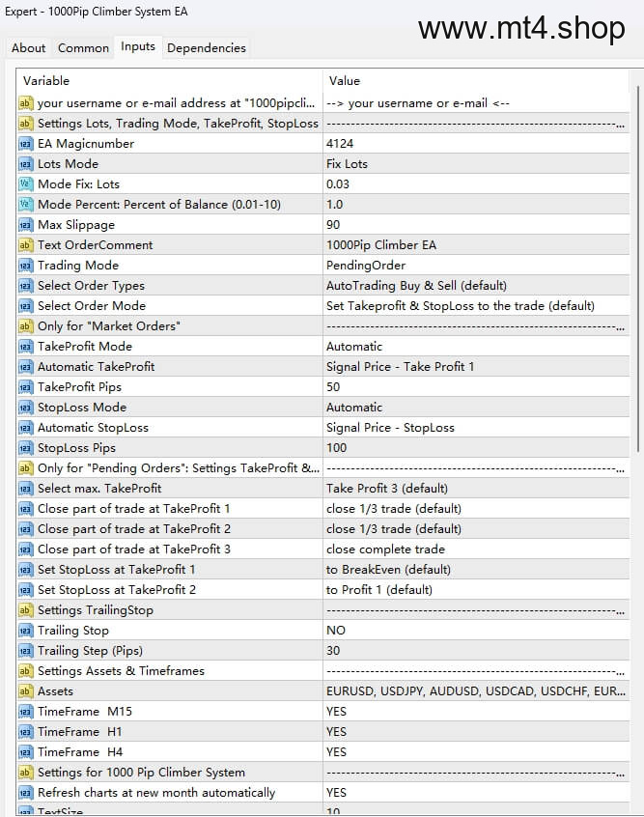Click the icon beside Automatic StopLoss
This screenshot has height=817, width=644.
click(25, 429)
